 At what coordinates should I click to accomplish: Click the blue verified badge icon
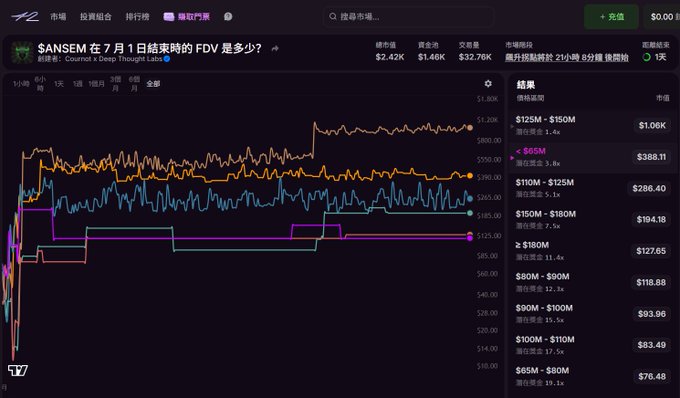(x=167, y=59)
